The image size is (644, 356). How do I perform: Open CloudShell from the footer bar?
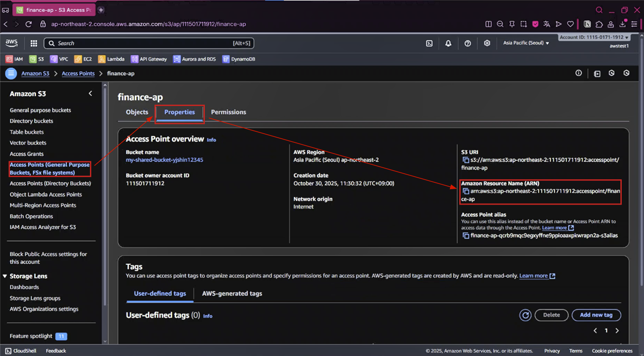tap(21, 351)
